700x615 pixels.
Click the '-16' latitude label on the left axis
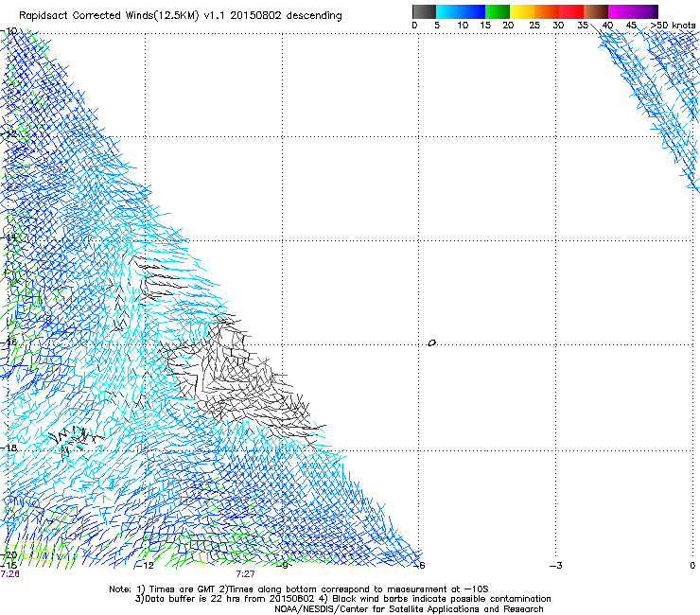[x=9, y=343]
